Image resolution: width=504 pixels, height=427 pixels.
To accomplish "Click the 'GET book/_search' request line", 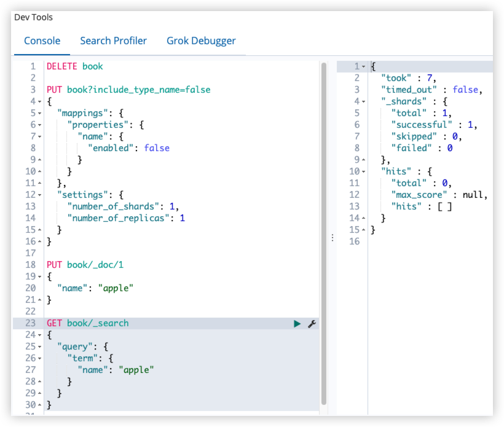I will tap(87, 323).
